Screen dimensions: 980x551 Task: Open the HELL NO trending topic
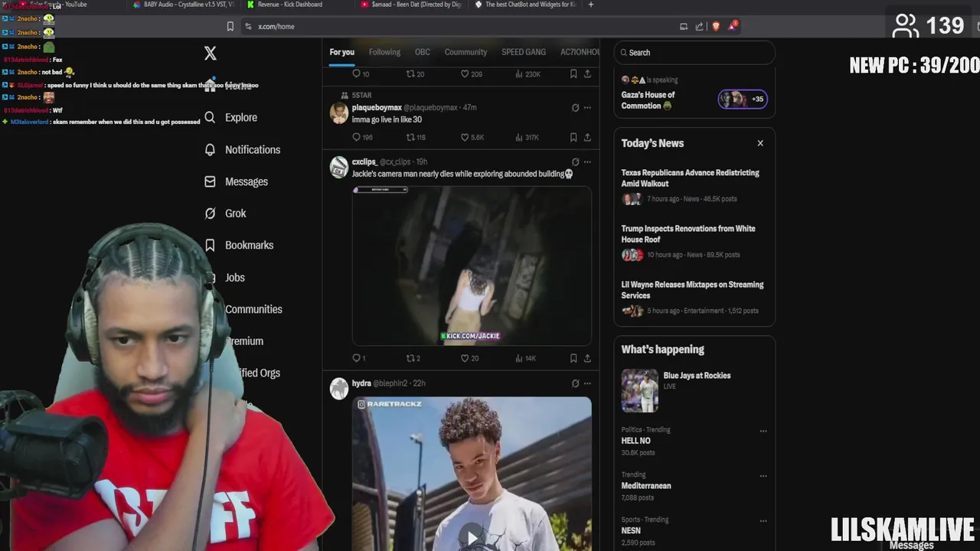(x=635, y=441)
